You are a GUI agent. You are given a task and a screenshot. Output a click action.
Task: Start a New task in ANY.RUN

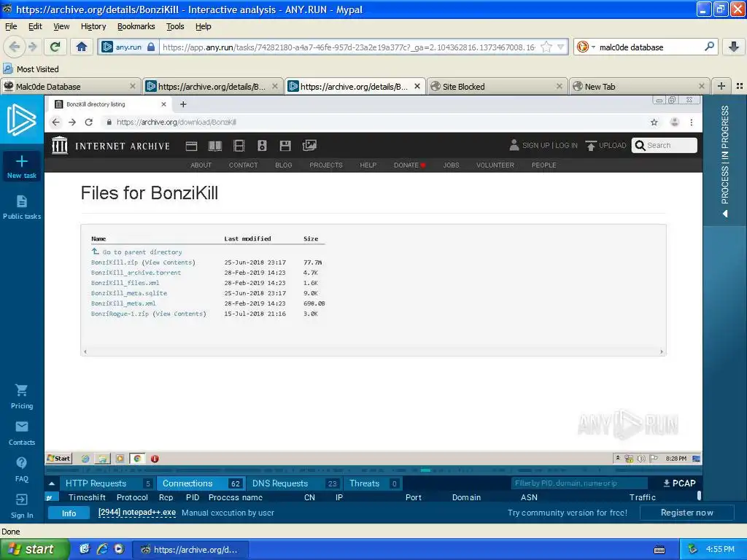[x=21, y=167]
